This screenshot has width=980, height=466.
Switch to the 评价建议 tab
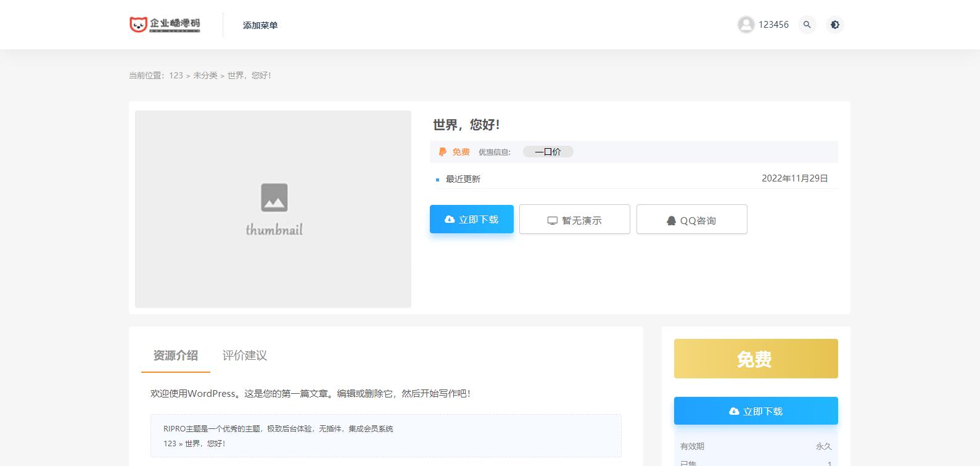click(244, 356)
